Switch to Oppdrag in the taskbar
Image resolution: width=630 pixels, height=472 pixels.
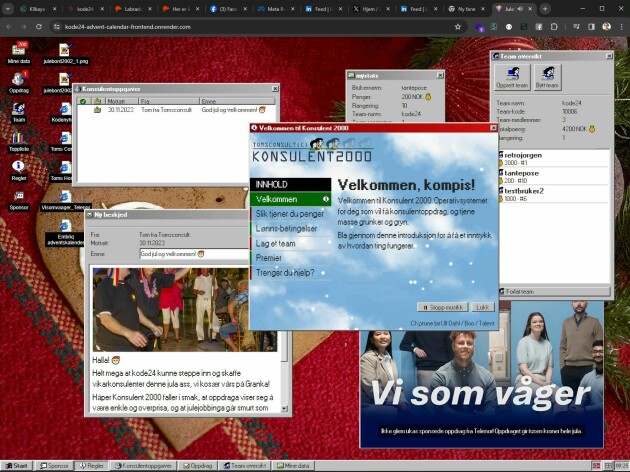pos(198,466)
